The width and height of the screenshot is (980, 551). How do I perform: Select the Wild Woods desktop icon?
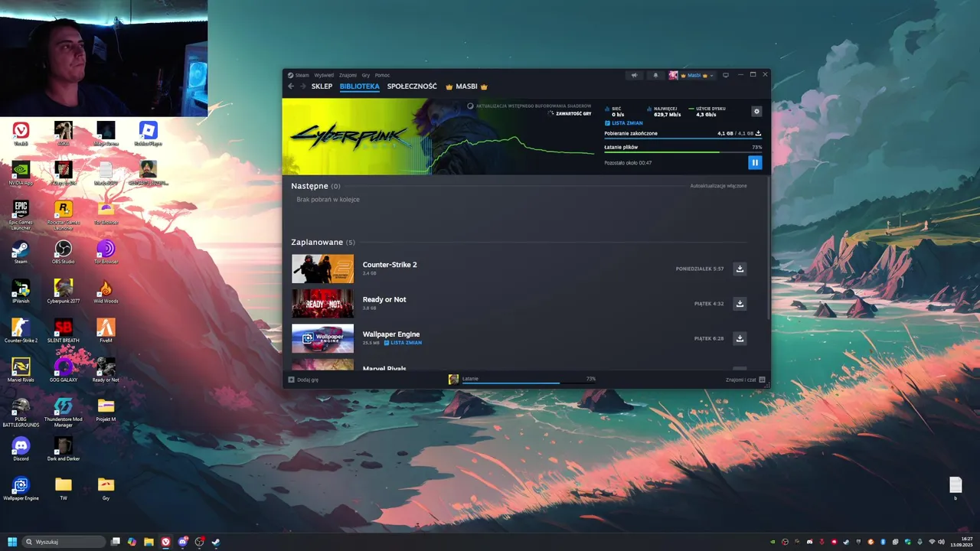106,291
